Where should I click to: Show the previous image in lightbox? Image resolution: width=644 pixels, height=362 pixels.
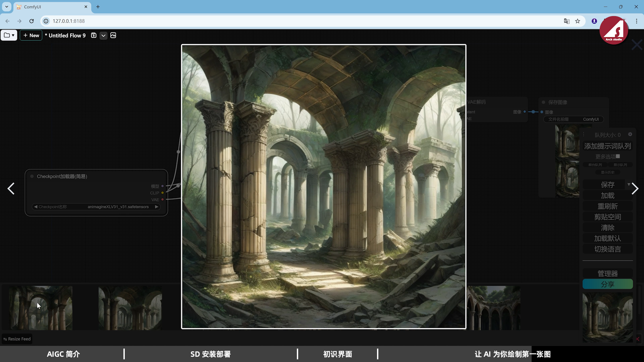click(11, 189)
